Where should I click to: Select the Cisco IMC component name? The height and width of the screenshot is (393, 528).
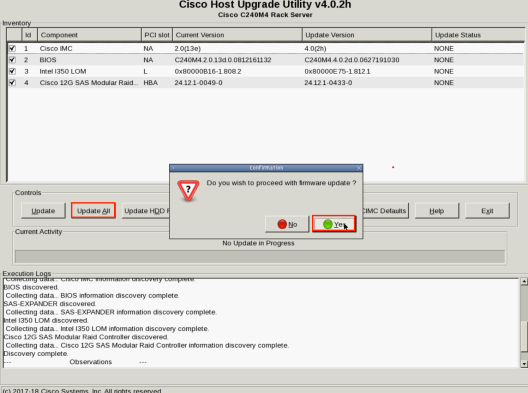[56, 48]
